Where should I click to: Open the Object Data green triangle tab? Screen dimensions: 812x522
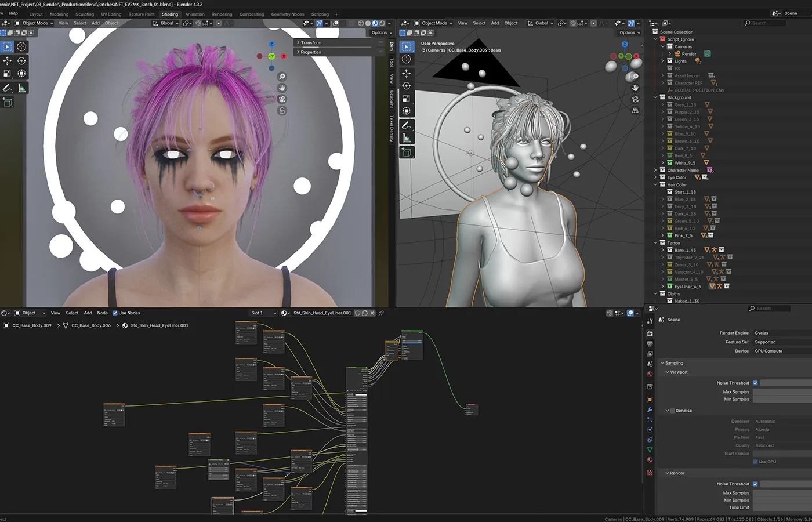point(650,449)
